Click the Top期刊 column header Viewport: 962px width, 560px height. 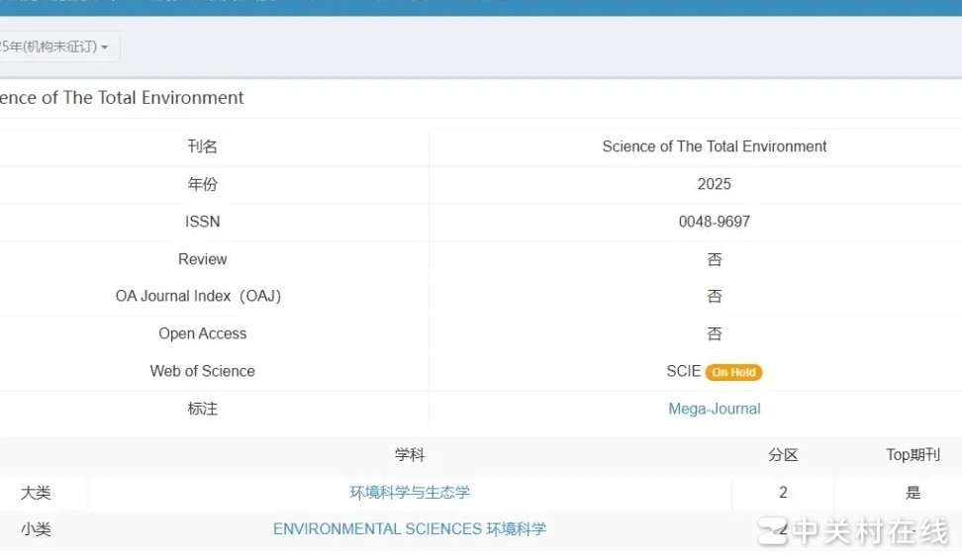click(x=913, y=455)
